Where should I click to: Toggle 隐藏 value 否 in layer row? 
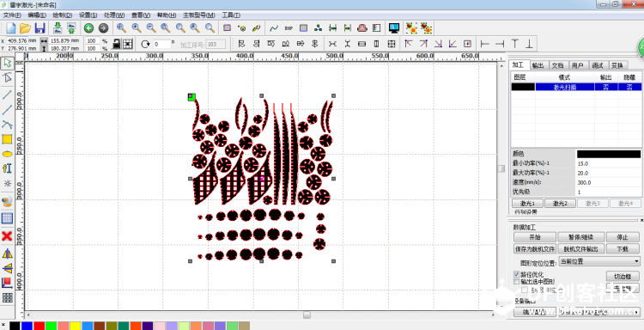click(629, 87)
